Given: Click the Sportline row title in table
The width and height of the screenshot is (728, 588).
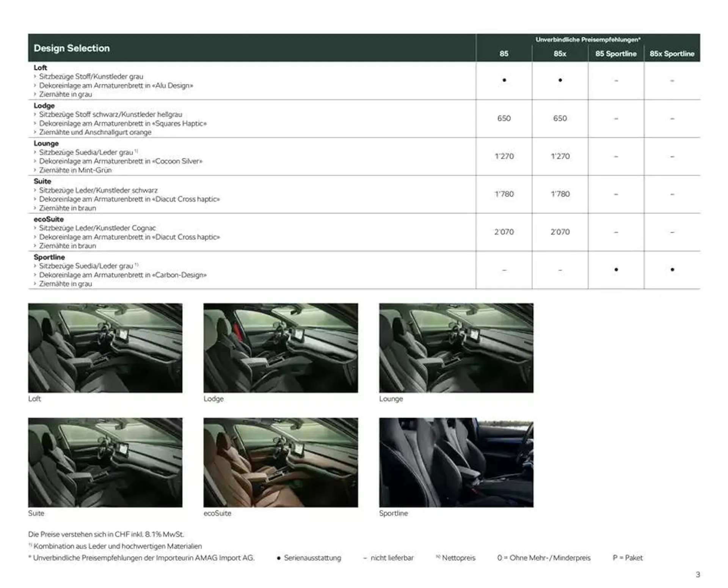Looking at the screenshot, I should (49, 257).
